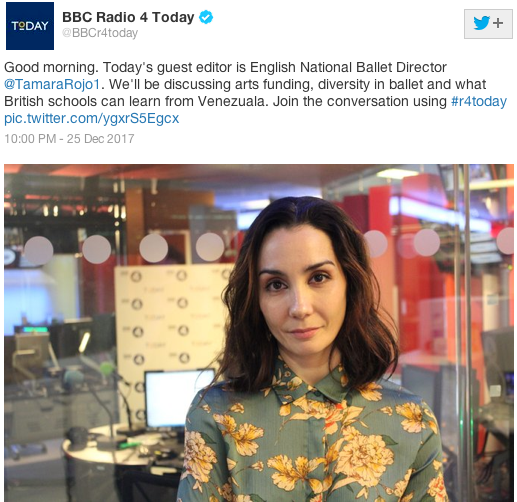Click the Twitter bird follow icon

(x=482, y=23)
